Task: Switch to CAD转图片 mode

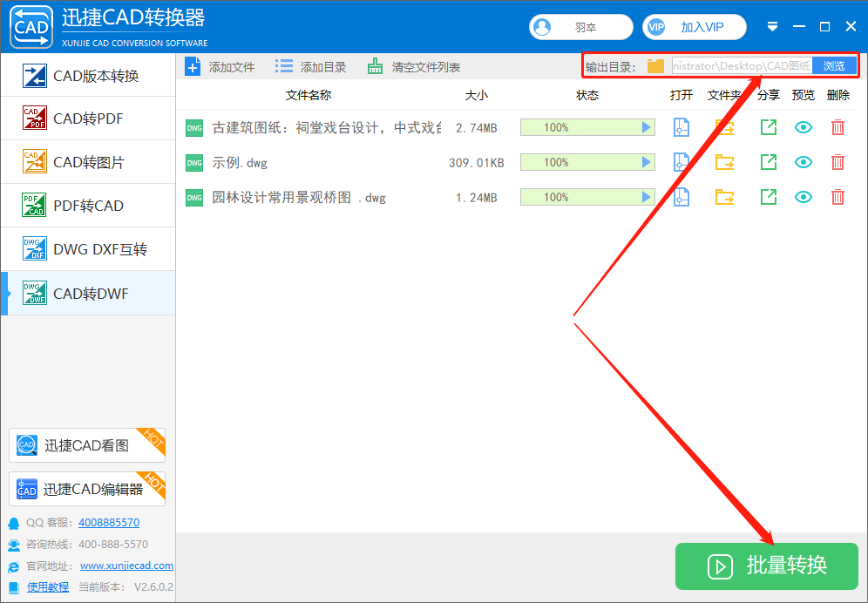Action: click(89, 162)
